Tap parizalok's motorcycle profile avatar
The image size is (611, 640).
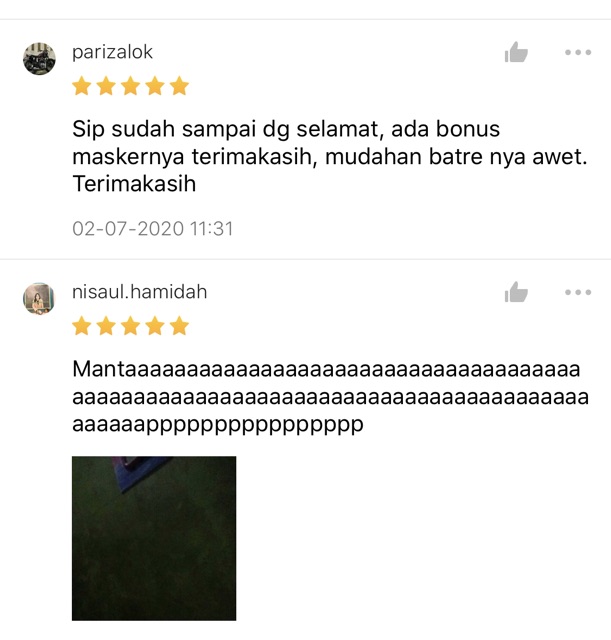coord(39,58)
